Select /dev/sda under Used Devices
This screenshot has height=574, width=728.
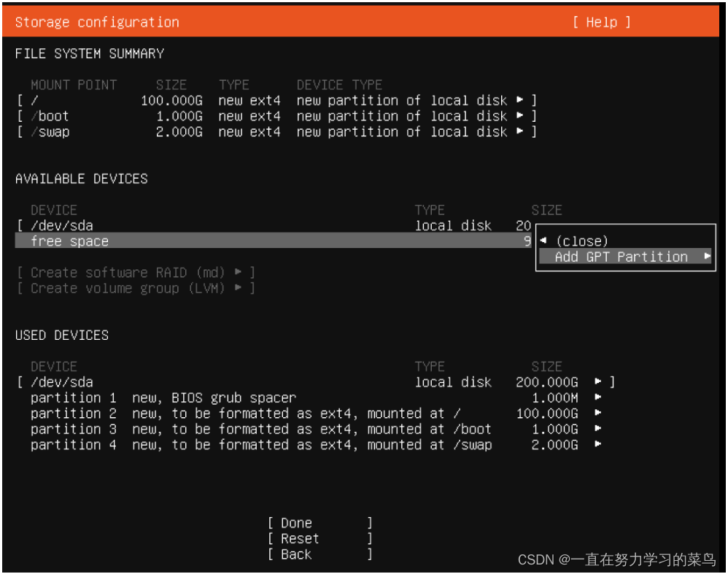click(316, 382)
